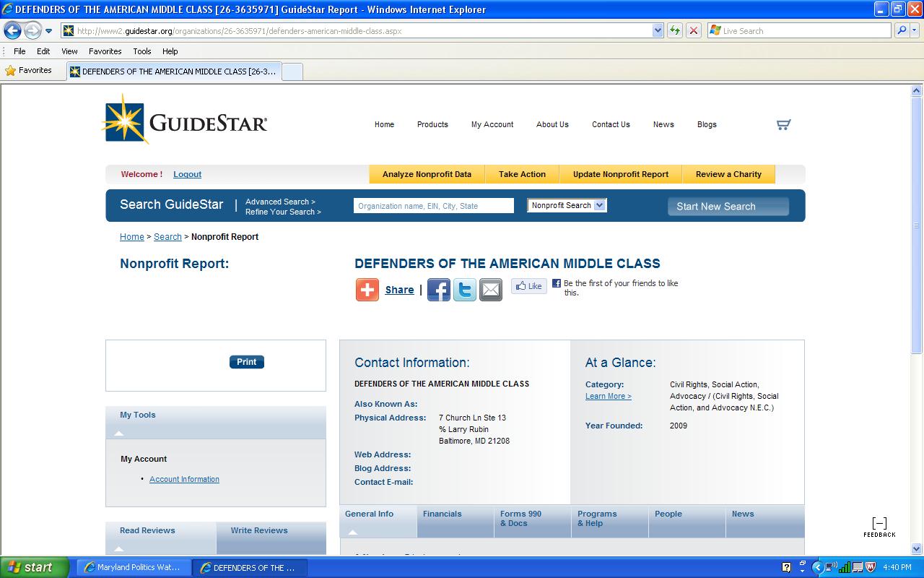Click the Share link text
Image resolution: width=924 pixels, height=578 pixels.
pos(399,290)
